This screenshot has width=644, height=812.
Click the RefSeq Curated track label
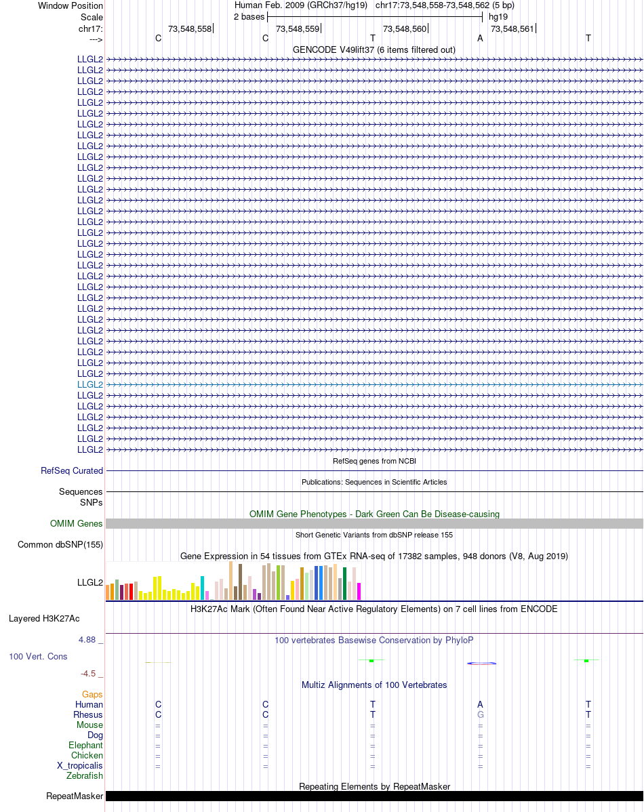[x=72, y=471]
